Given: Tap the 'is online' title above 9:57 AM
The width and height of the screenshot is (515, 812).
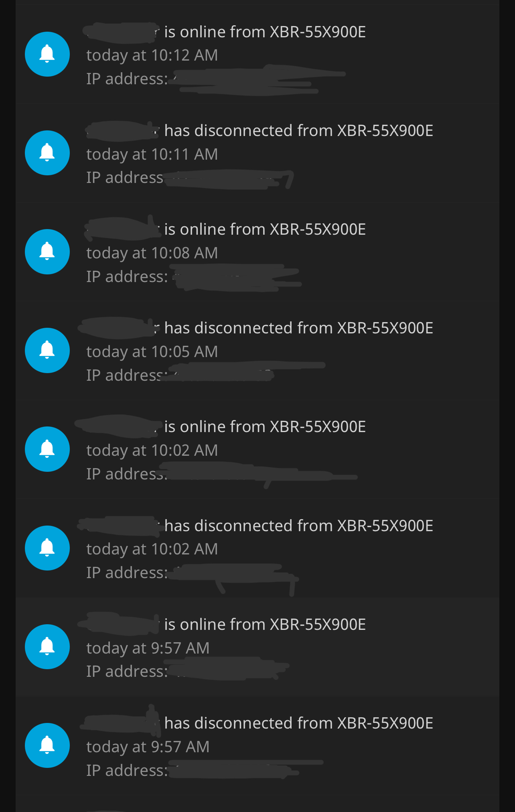Looking at the screenshot, I should click(265, 625).
